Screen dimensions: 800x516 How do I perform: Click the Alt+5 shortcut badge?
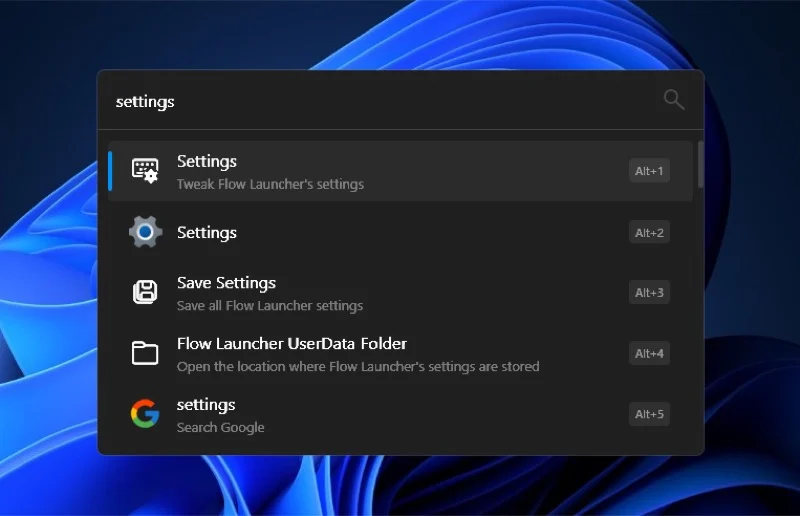point(649,414)
